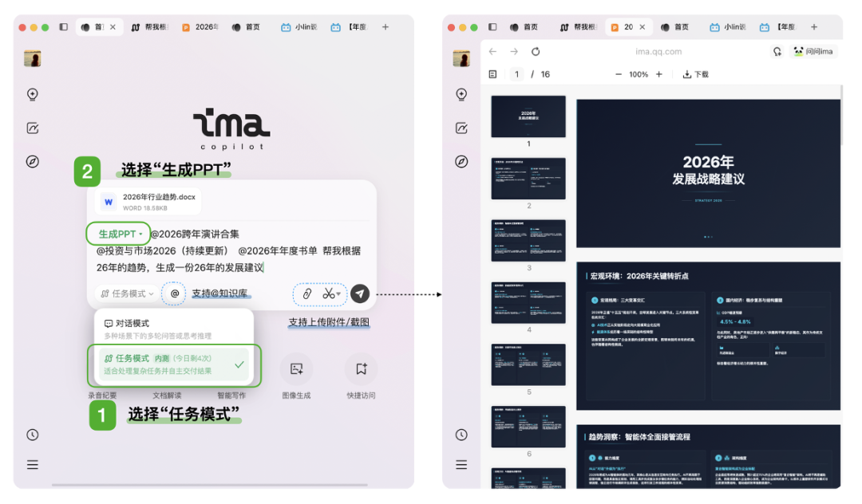
Task: Open the 帮我根 tab in right window
Action: click(x=576, y=27)
